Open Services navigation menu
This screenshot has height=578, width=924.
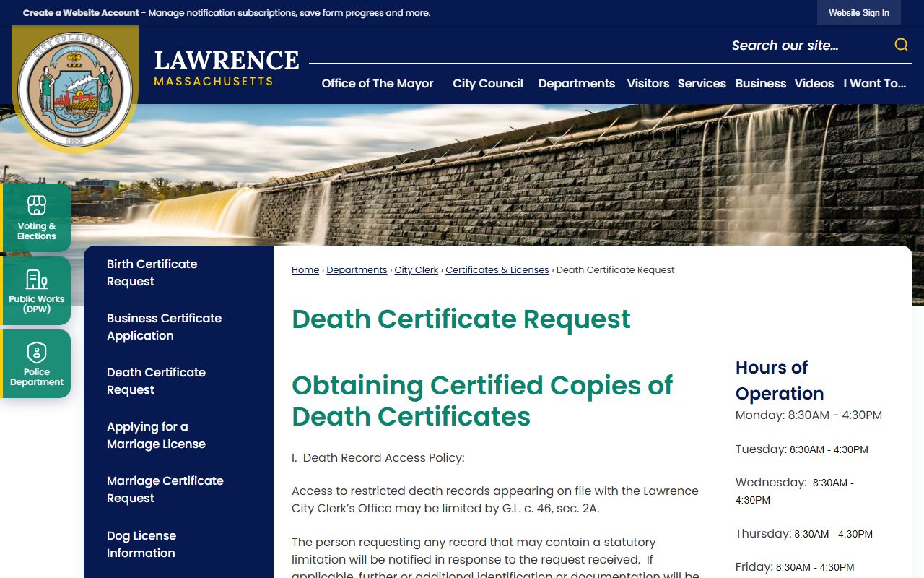pos(702,83)
